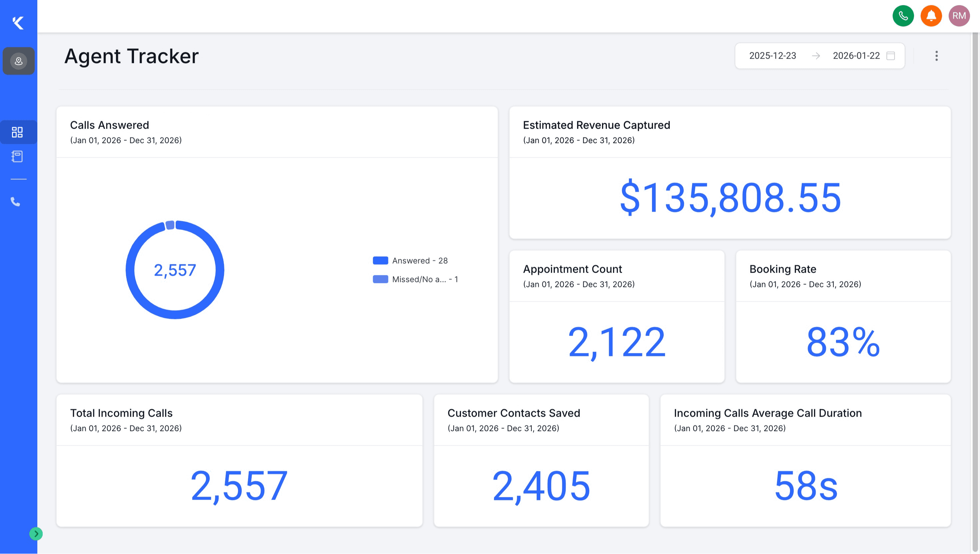980x554 pixels.
Task: Select the dashboard grid sidebar icon
Action: click(17, 132)
